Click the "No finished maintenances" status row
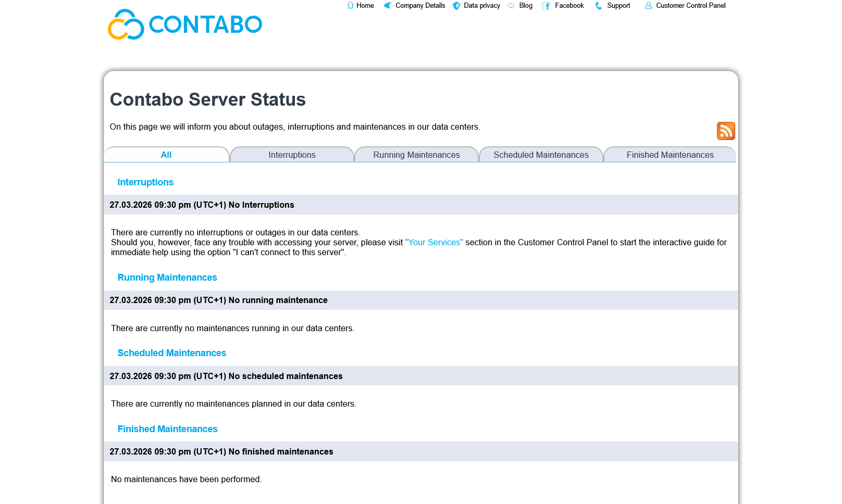 pyautogui.click(x=421, y=452)
